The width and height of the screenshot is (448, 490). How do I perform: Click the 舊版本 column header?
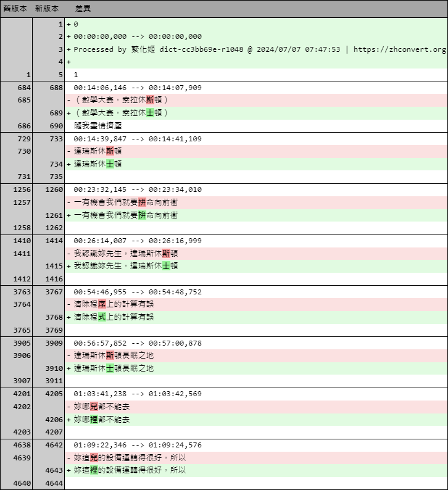pos(15,9)
